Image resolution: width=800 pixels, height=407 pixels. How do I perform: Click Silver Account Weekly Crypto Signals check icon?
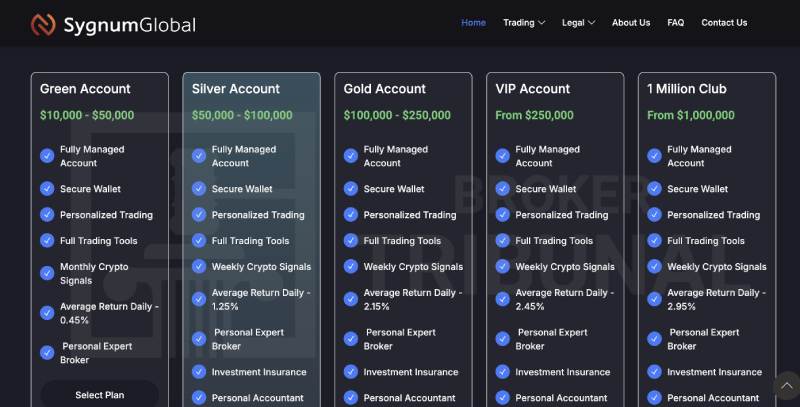(x=199, y=267)
